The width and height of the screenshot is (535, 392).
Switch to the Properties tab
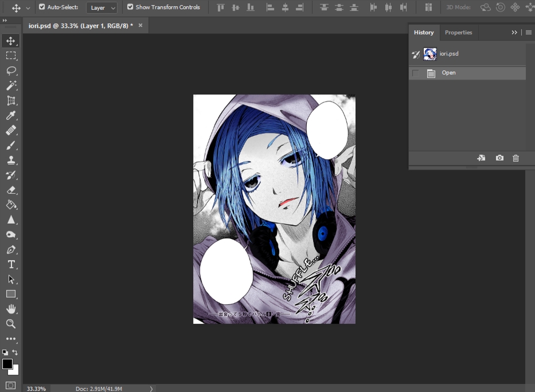pos(458,33)
